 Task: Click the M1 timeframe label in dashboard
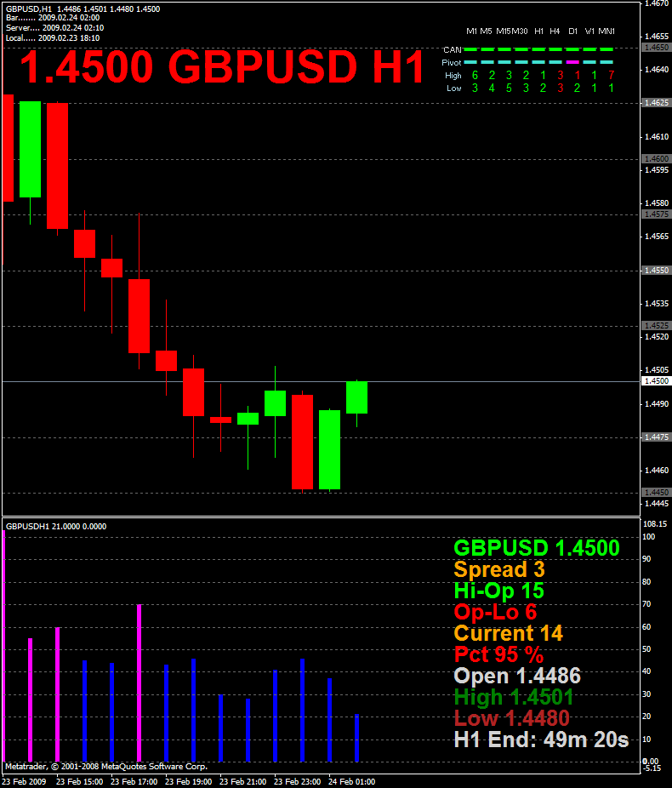click(471, 31)
